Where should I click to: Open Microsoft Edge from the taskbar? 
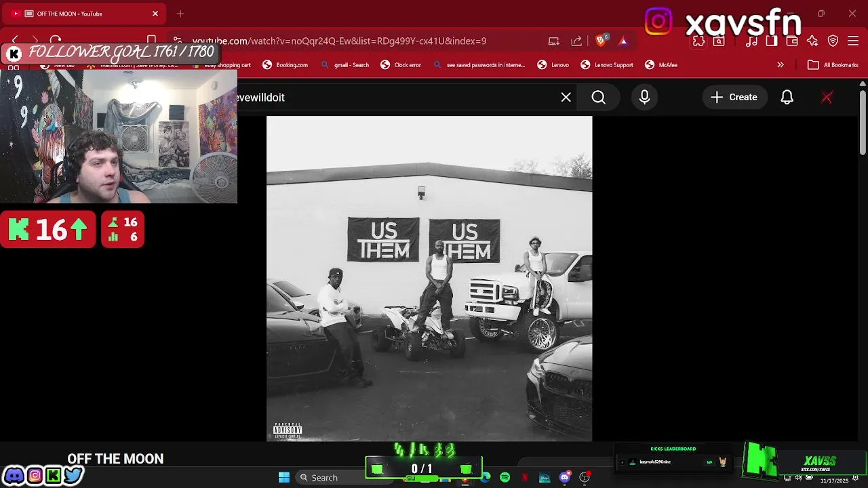[x=486, y=477]
